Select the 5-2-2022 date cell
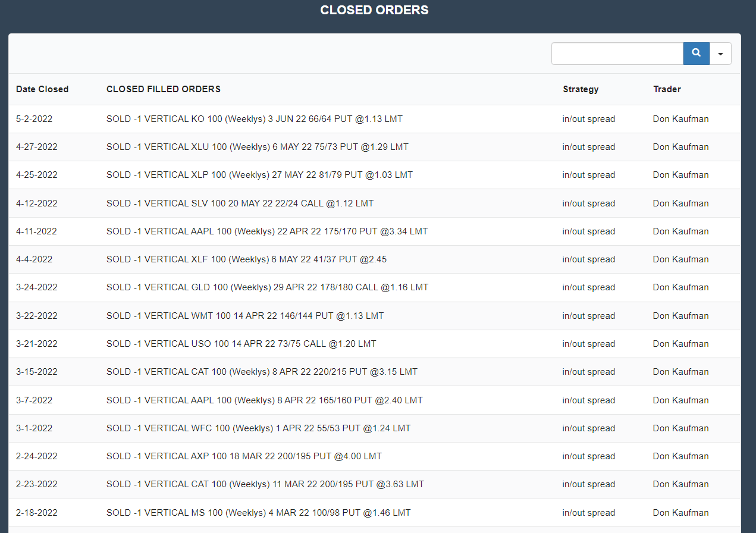This screenshot has width=756, height=533. (34, 119)
